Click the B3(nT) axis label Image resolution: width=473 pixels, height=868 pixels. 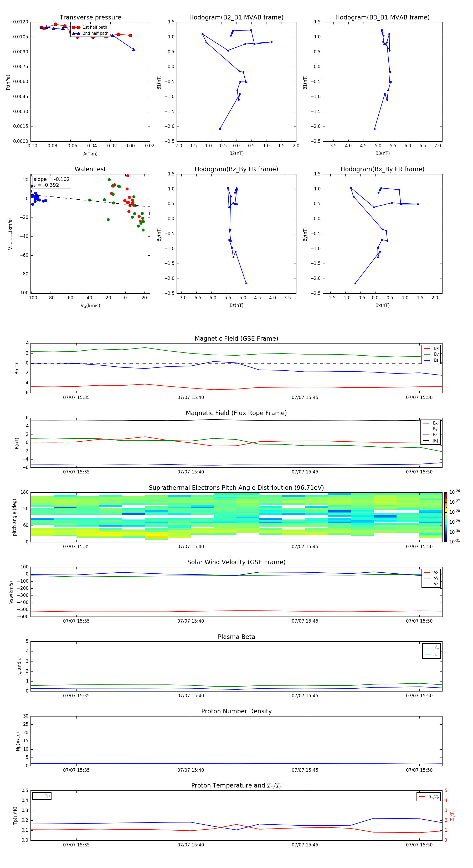382,153
